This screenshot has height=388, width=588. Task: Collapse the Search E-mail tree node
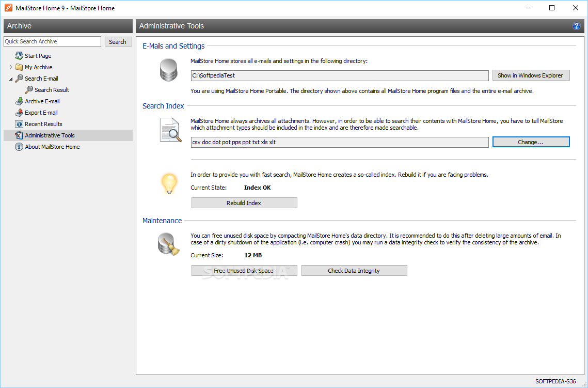pyautogui.click(x=11, y=79)
